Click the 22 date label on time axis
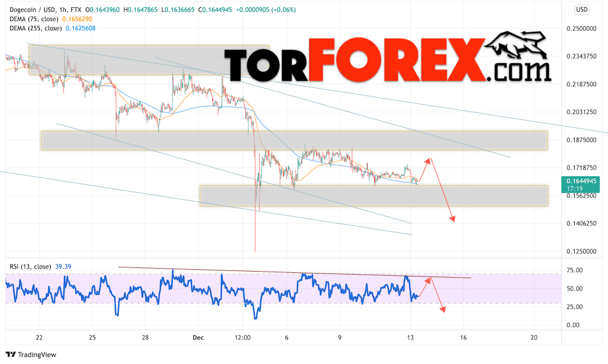 click(x=39, y=337)
